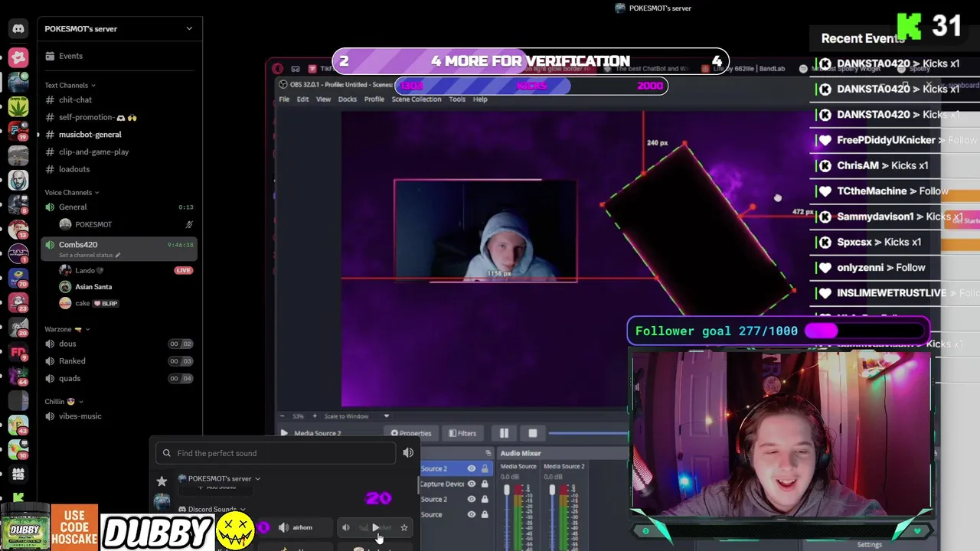
Task: Click the Opera browser logo icon
Action: tap(277, 69)
